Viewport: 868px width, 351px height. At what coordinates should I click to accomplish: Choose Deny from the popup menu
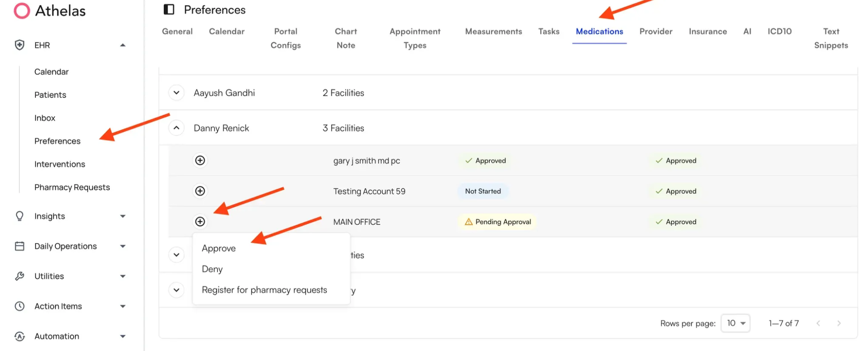[x=212, y=269]
